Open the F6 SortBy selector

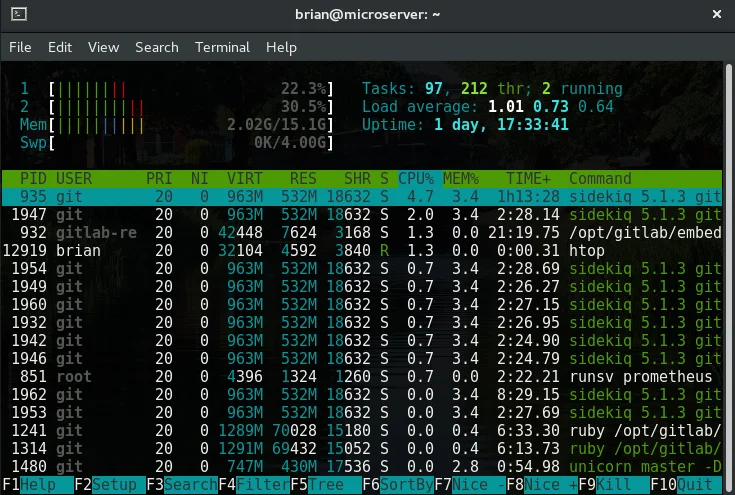click(x=397, y=486)
